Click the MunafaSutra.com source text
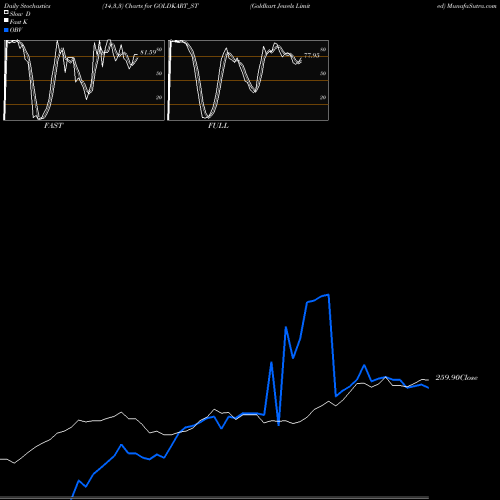The width and height of the screenshot is (500, 500). 471,6
